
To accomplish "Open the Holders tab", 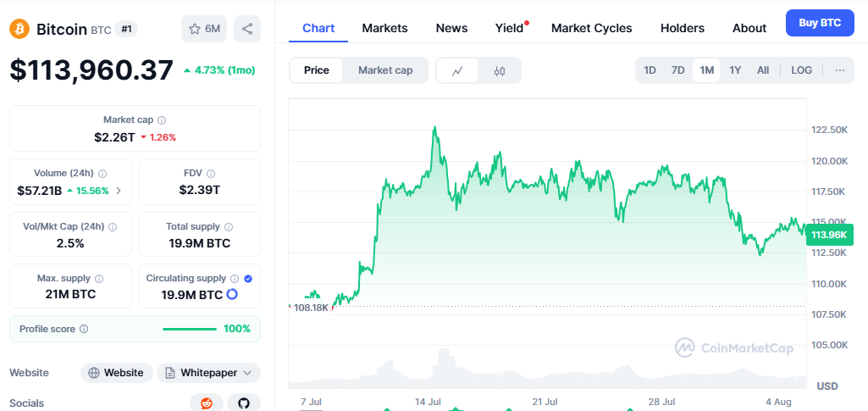I will pos(683,28).
